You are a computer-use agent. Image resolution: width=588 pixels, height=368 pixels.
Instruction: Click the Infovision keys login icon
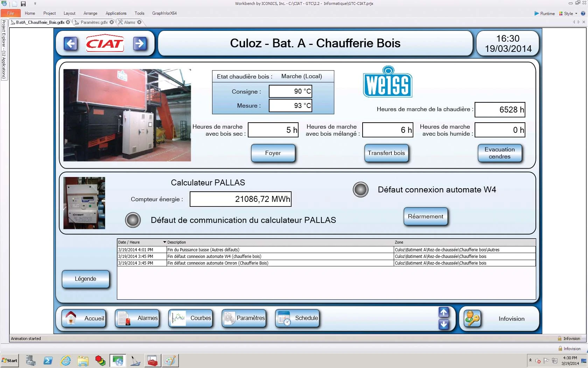click(472, 319)
